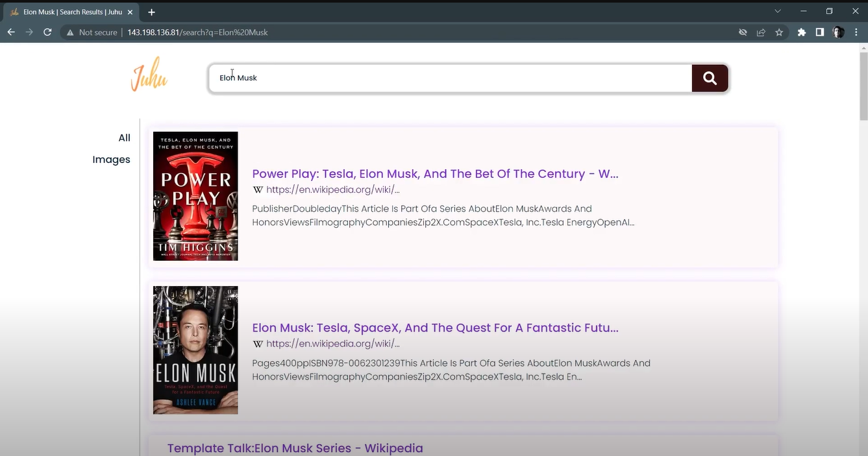Screen dimensions: 868x456
Task: Click the share page icon in address bar
Action: [x=761, y=32]
